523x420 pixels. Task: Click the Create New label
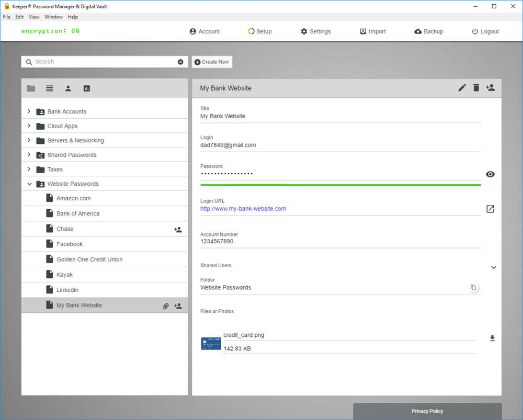pos(215,62)
